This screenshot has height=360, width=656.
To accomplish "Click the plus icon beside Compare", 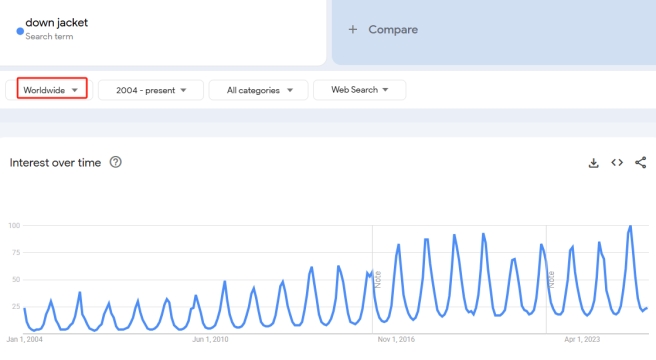I will (x=353, y=29).
